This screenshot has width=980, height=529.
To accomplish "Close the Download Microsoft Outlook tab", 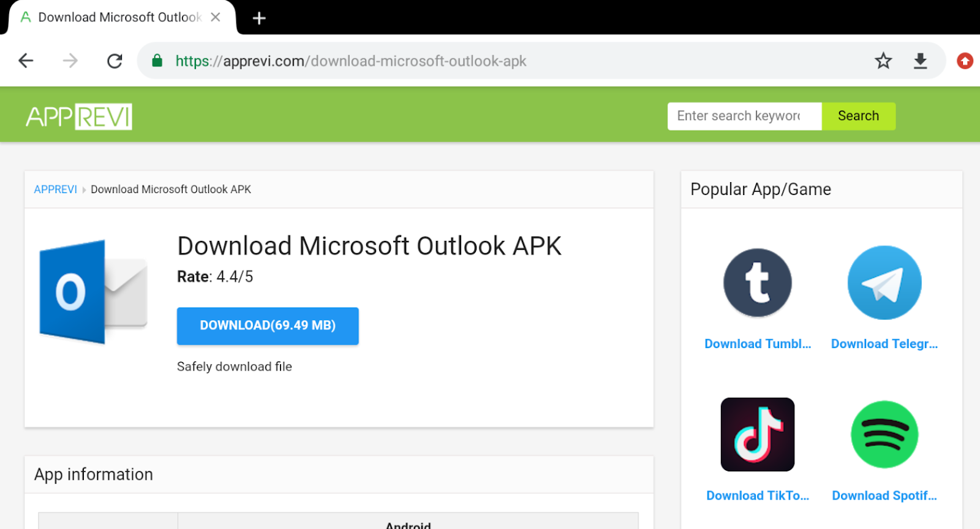I will click(216, 17).
